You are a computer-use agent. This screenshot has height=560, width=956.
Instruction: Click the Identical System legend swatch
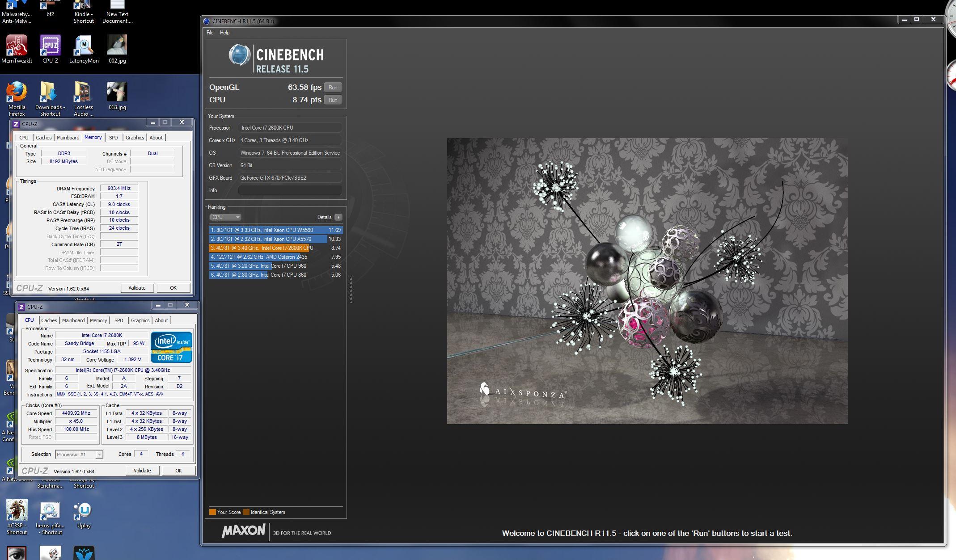pos(246,512)
